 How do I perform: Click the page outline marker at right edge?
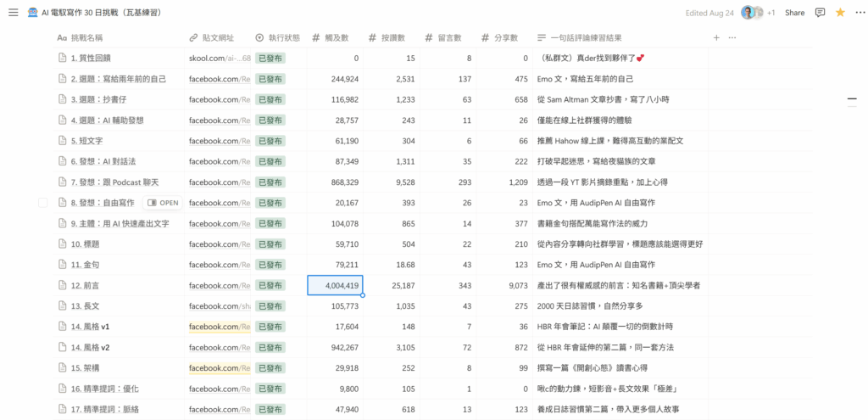point(852,99)
